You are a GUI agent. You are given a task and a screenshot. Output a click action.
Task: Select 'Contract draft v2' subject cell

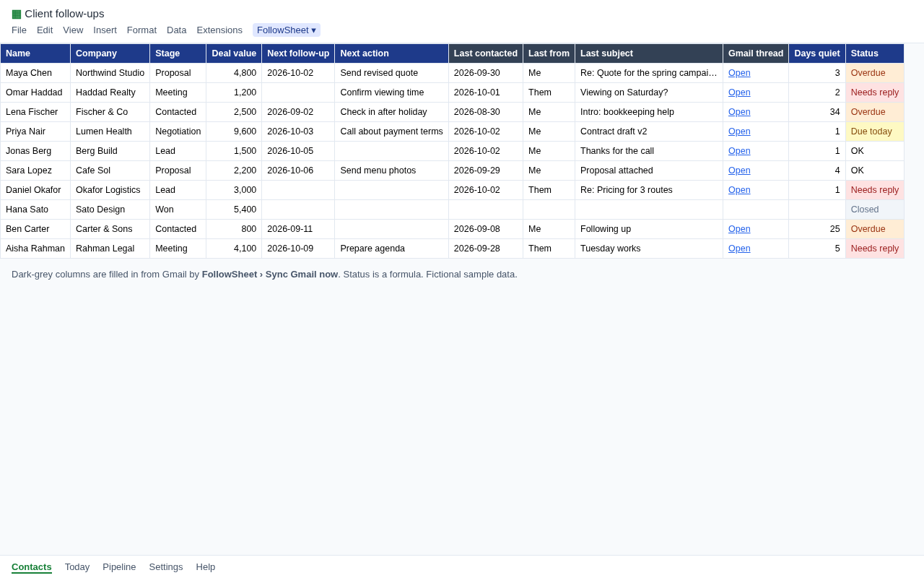click(x=649, y=131)
